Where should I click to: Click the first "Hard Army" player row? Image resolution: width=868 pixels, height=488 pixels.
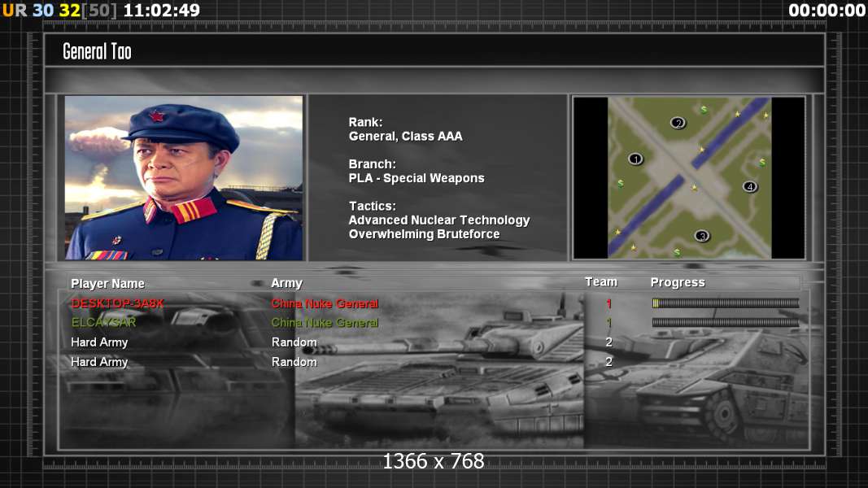(x=99, y=342)
